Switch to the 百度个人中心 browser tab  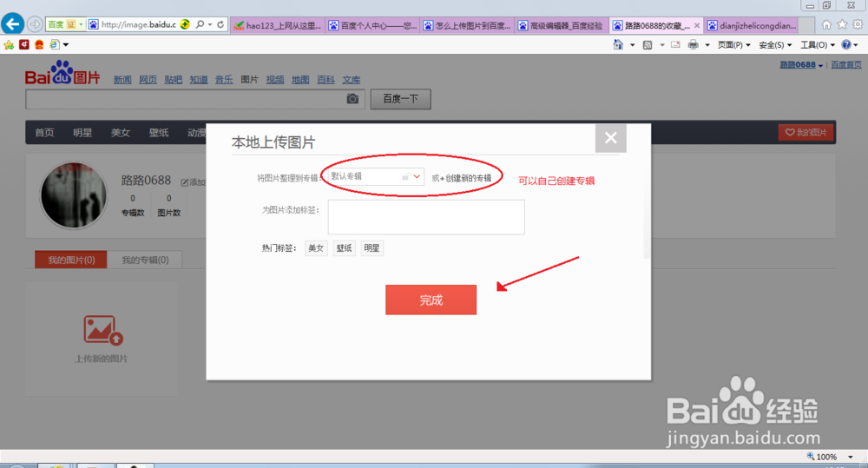click(x=372, y=25)
